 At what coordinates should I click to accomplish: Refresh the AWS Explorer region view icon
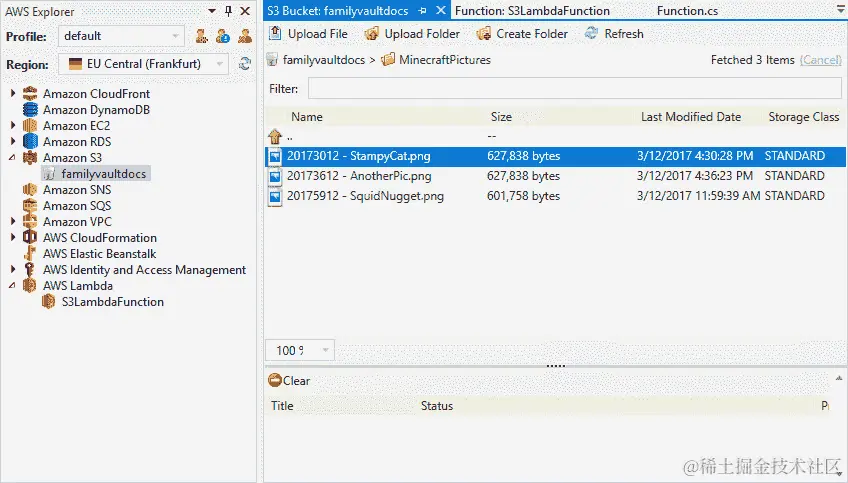[244, 64]
